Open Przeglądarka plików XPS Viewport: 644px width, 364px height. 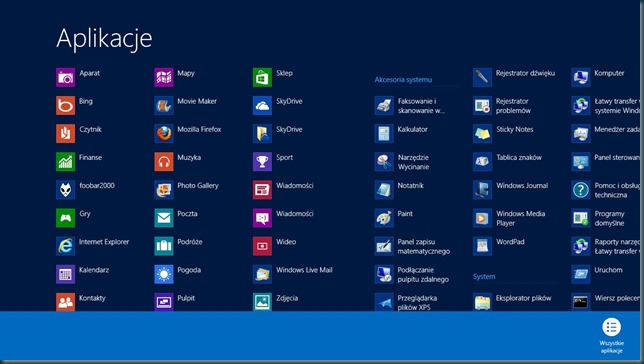(384, 302)
